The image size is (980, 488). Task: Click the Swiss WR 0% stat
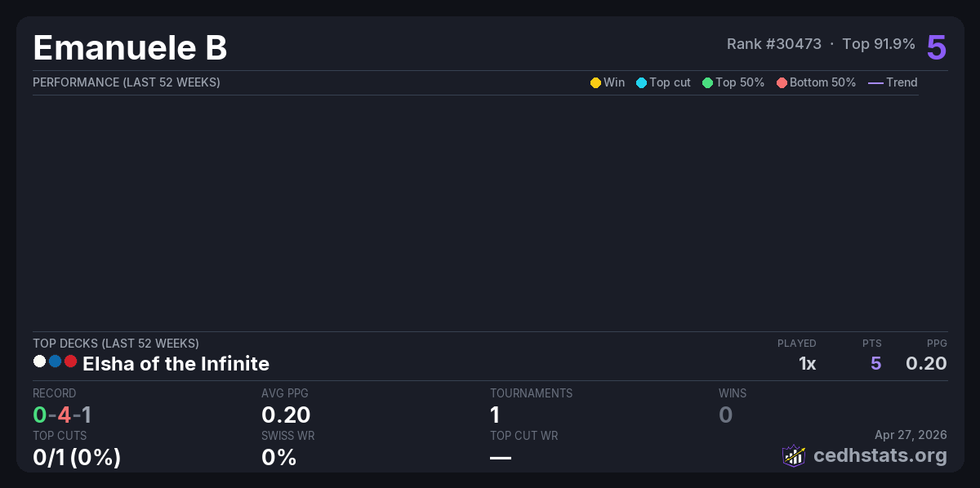coord(278,457)
